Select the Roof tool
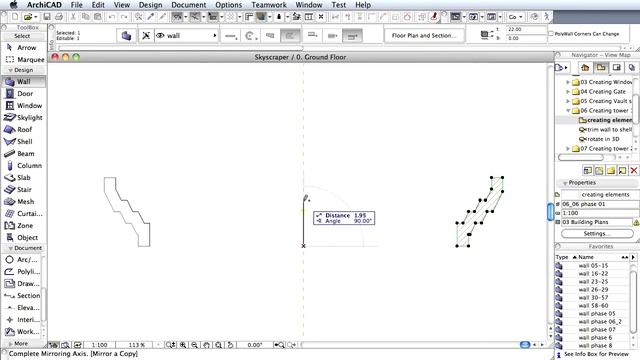This screenshot has height=360, width=640. [x=24, y=130]
